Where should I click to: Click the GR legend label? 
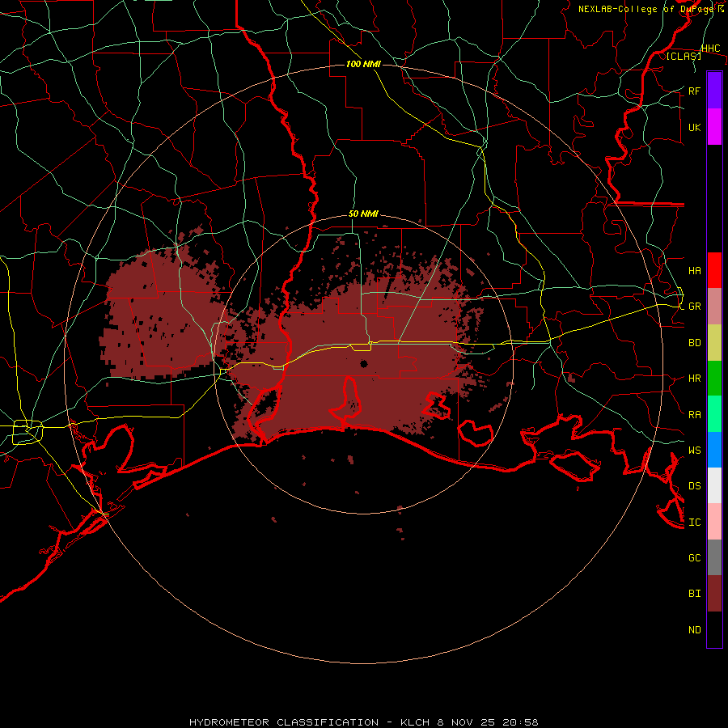click(x=694, y=307)
